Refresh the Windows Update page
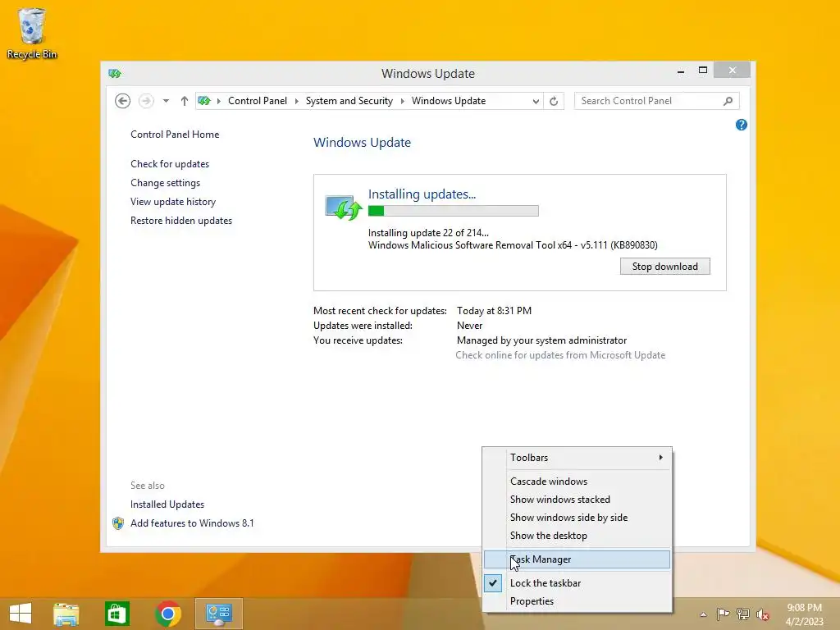 point(554,101)
